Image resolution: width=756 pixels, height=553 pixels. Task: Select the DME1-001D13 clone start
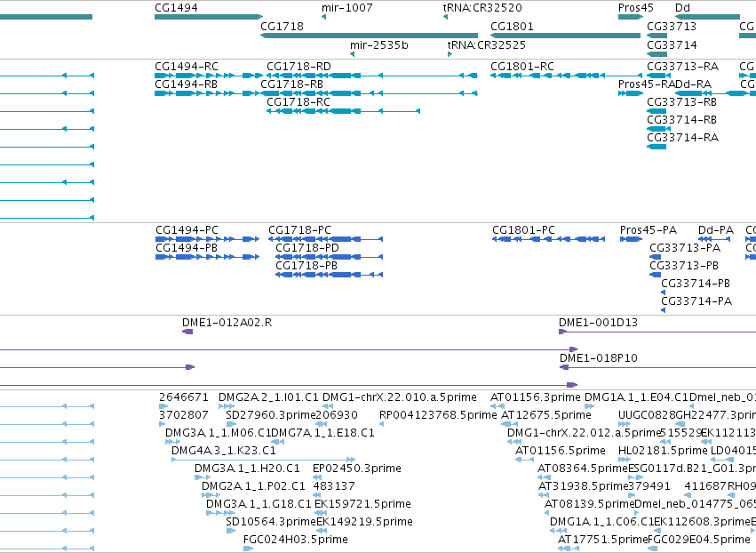[562, 332]
